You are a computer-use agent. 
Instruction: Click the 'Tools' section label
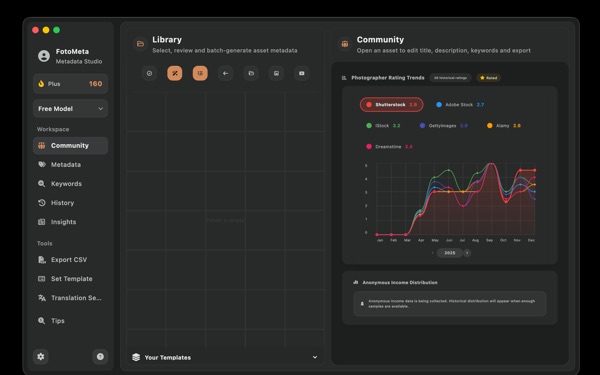pyautogui.click(x=44, y=243)
